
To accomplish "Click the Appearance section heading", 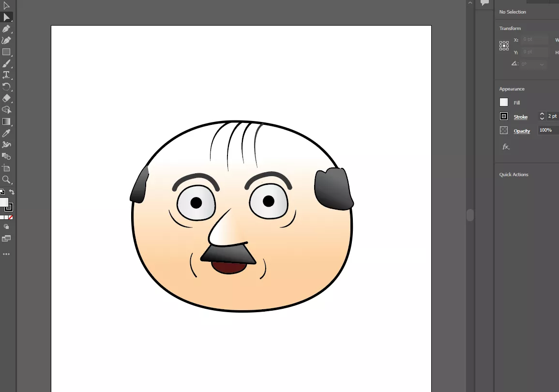I will coord(512,89).
